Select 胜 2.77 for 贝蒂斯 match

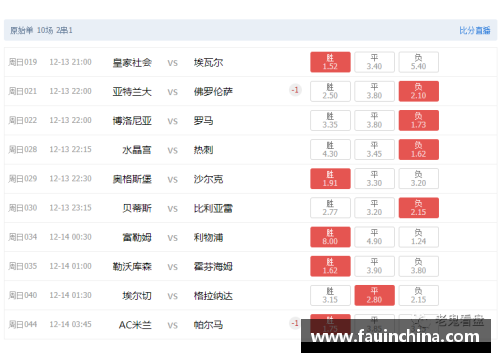click(330, 208)
